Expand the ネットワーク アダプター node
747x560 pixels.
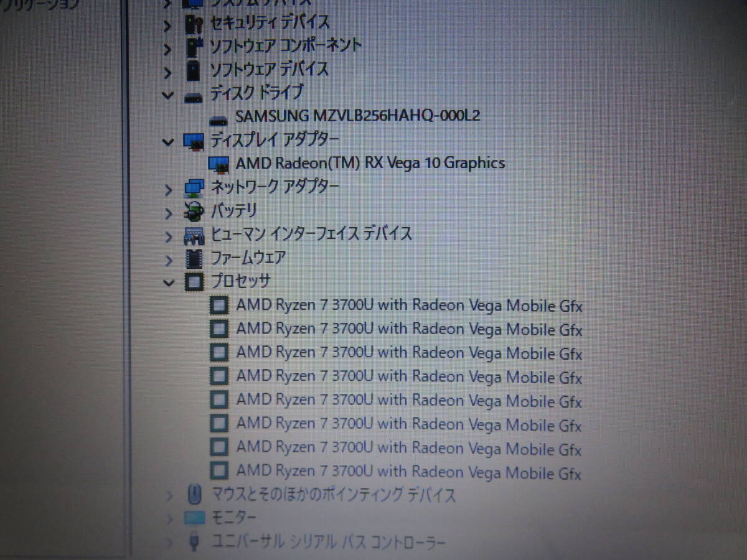point(168,190)
